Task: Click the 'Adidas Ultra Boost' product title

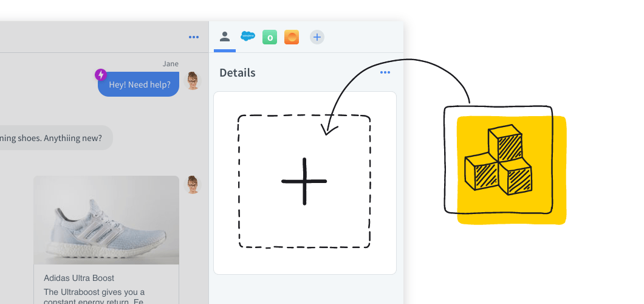Action: pos(79,278)
